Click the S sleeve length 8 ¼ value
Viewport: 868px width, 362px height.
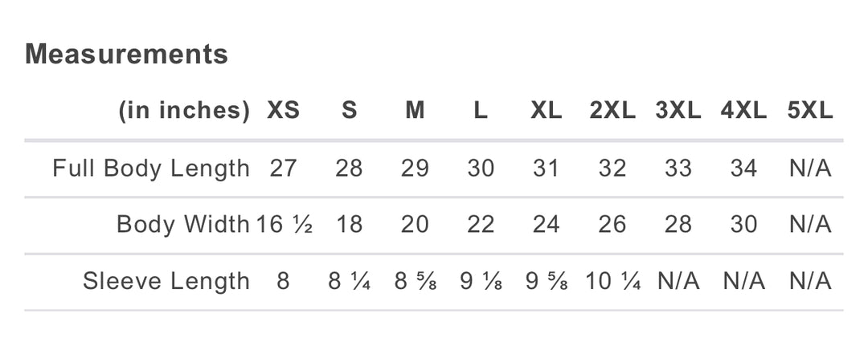coord(350,281)
